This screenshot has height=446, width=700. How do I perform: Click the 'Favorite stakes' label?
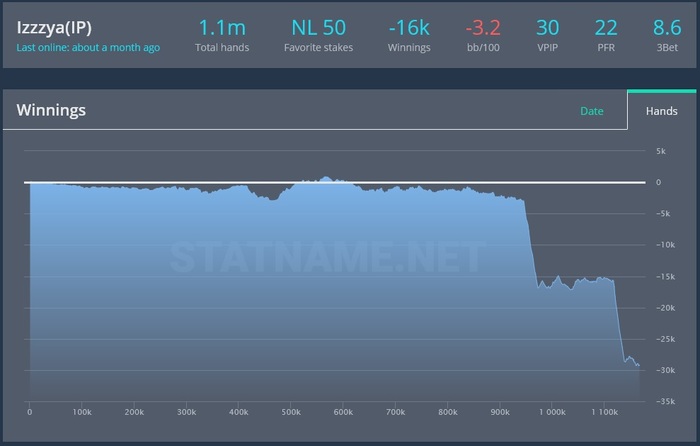point(318,47)
